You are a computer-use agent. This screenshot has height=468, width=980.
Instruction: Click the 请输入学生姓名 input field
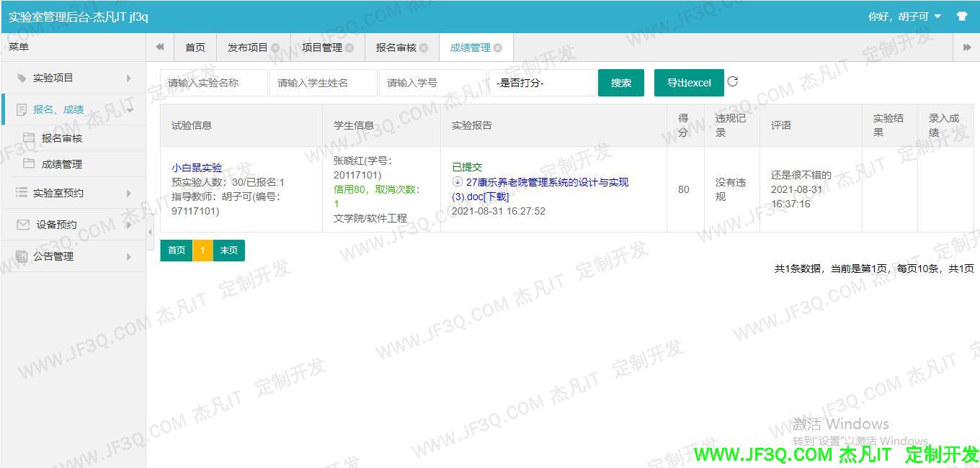click(x=324, y=82)
